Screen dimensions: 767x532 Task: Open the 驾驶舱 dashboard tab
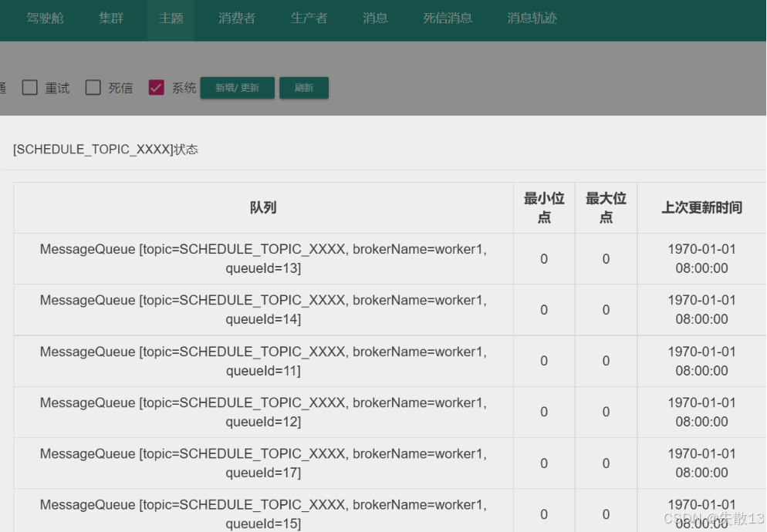click(45, 18)
